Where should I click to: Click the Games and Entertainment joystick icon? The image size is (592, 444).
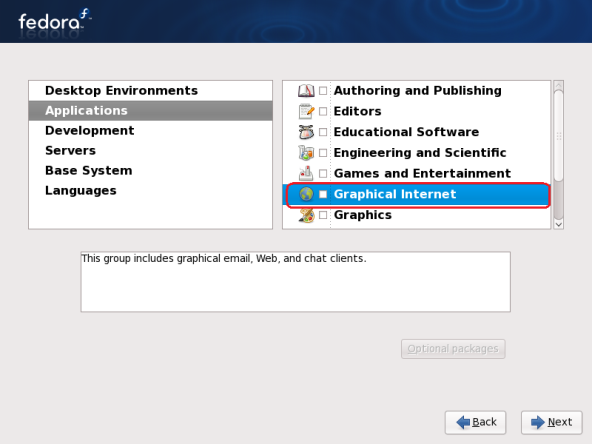(306, 173)
